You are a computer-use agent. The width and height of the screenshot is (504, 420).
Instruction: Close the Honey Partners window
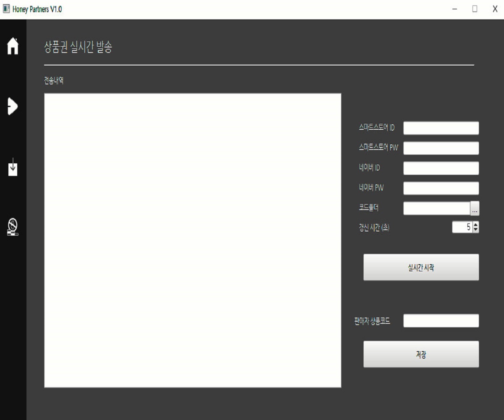(495, 9)
